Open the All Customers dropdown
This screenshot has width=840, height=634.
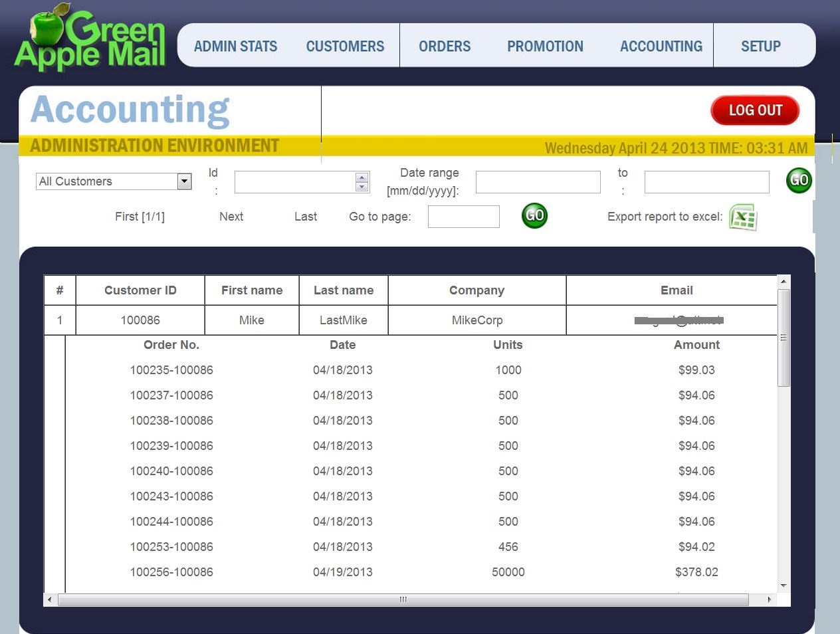[x=114, y=181]
